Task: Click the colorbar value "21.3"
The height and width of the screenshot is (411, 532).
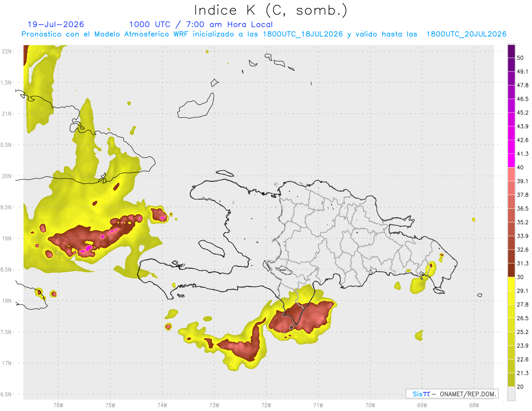Action: tap(523, 373)
